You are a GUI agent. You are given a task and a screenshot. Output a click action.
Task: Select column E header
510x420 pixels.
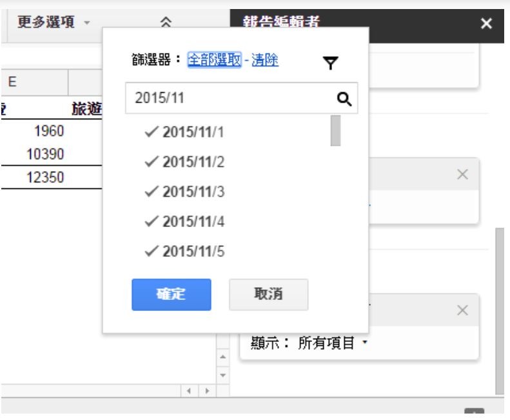click(34, 82)
